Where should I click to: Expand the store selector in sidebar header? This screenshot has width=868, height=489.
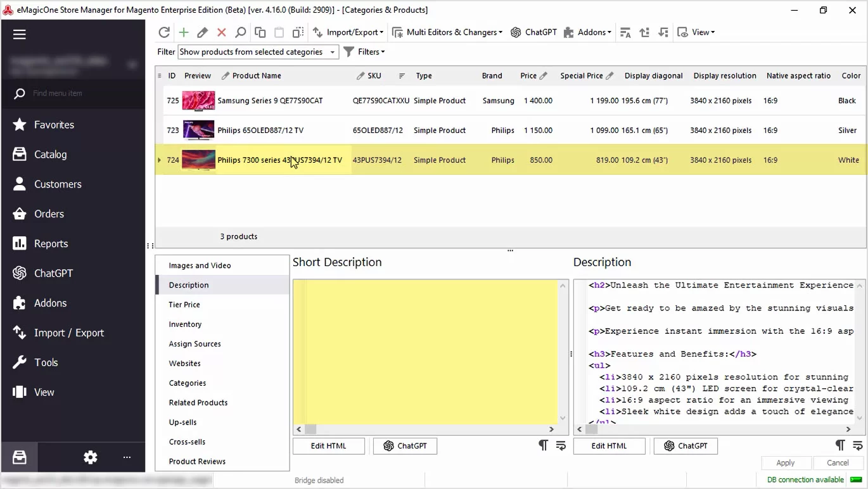click(132, 64)
